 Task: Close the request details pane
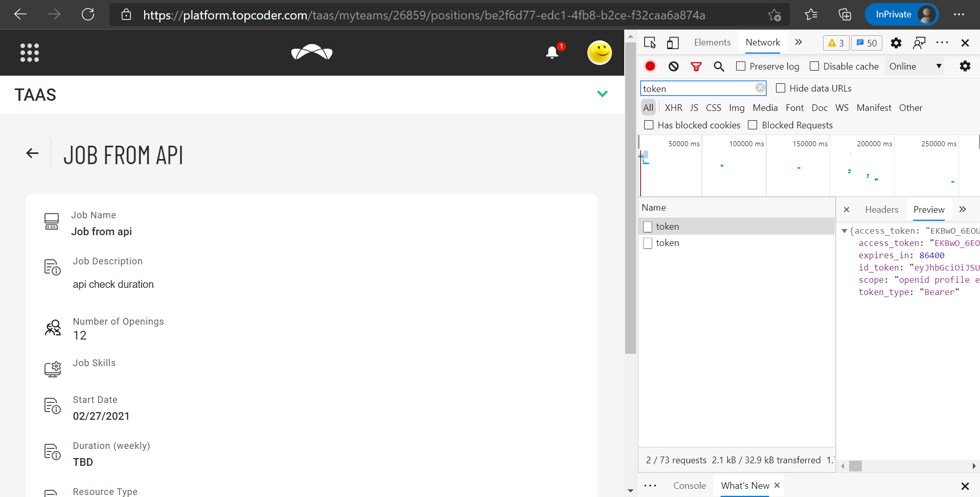[847, 210]
